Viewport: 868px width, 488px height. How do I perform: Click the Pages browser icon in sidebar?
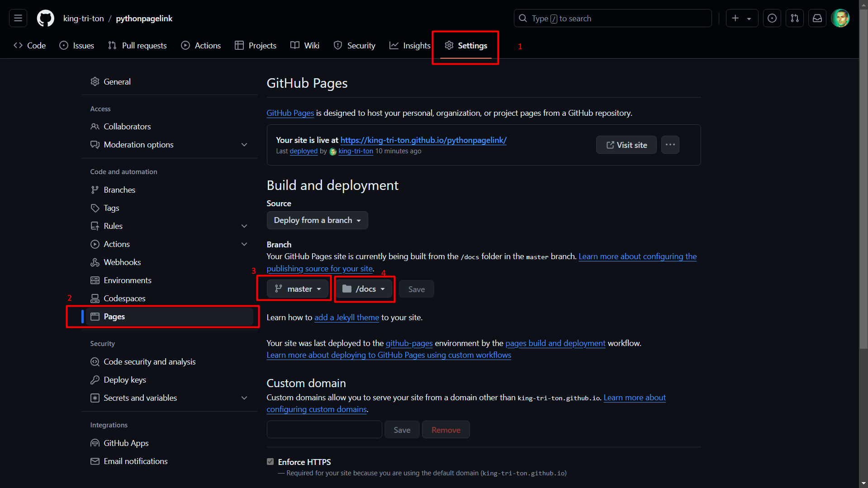click(95, 317)
